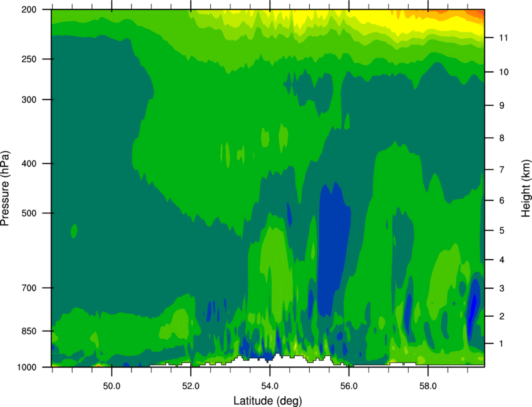Select the 400 pressure tick label
Image resolution: width=532 pixels, height=407 pixels.
coord(29,163)
